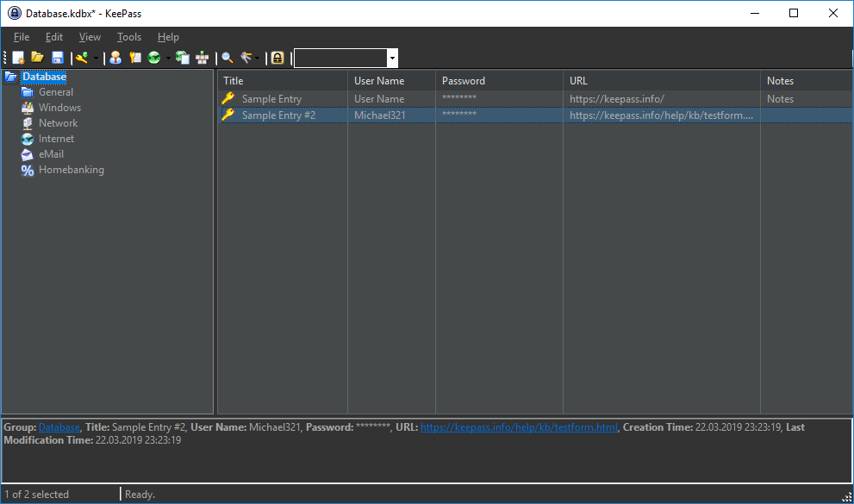The image size is (854, 504).
Task: Open the quick search dropdown arrow
Action: click(x=392, y=59)
